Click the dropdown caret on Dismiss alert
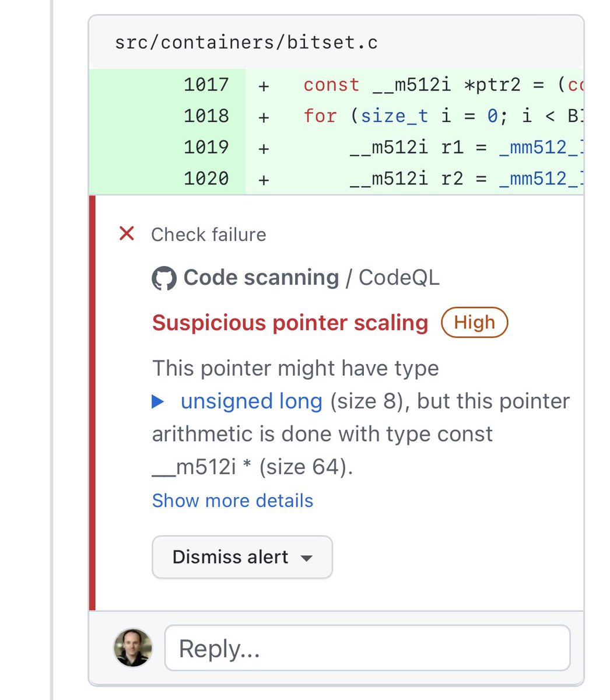The height and width of the screenshot is (700, 610). tap(306, 558)
